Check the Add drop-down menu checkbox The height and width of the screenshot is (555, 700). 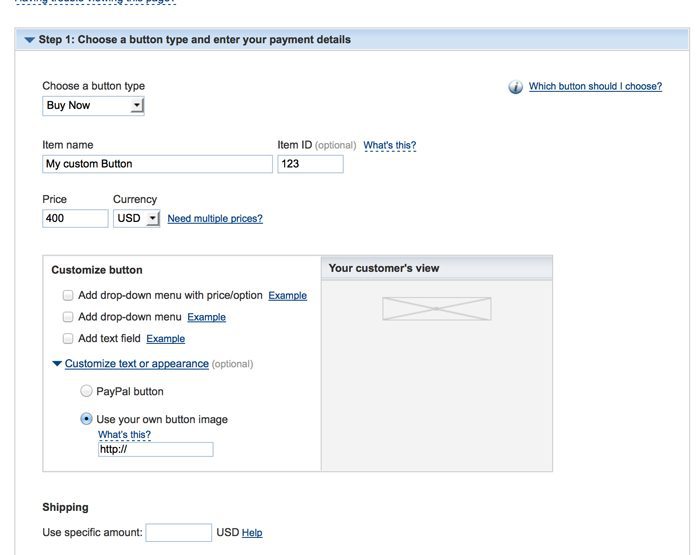pyautogui.click(x=68, y=317)
